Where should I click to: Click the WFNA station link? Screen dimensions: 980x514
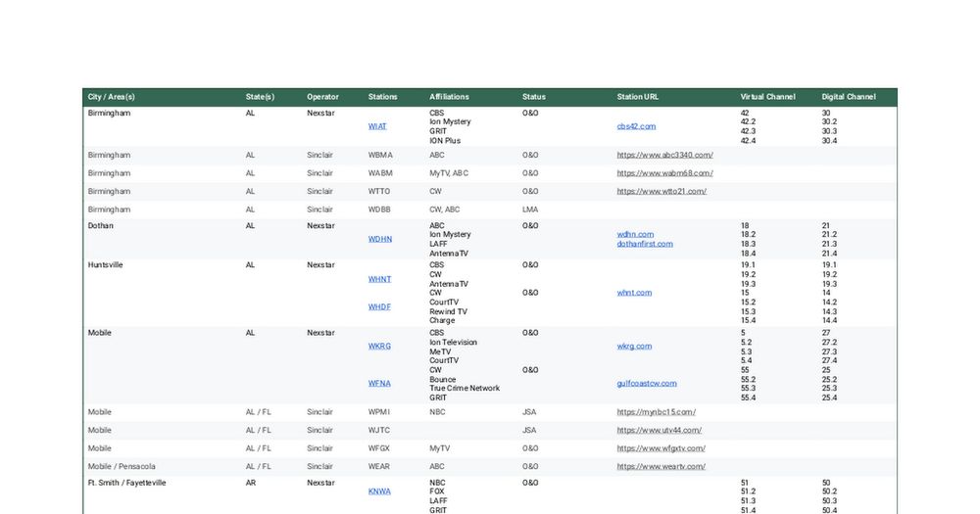click(379, 384)
